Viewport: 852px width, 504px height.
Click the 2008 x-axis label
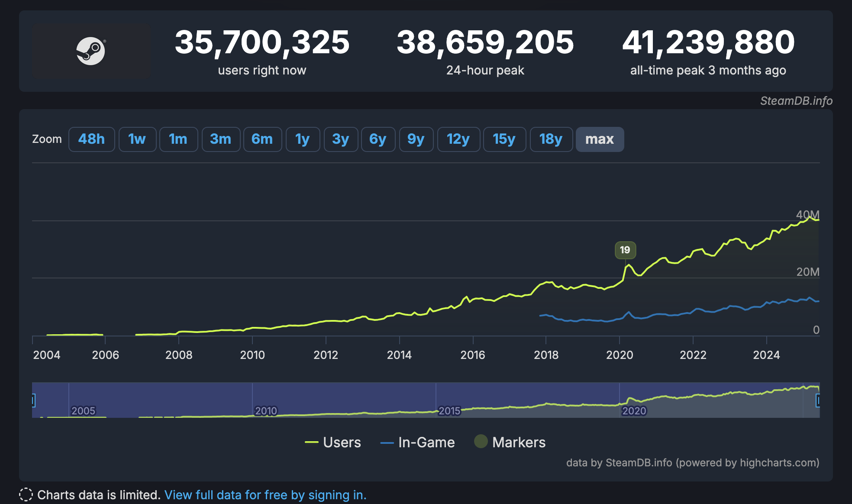tap(179, 355)
